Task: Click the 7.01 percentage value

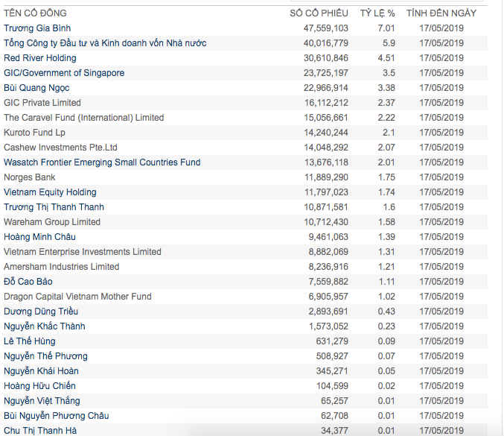Action: point(386,28)
